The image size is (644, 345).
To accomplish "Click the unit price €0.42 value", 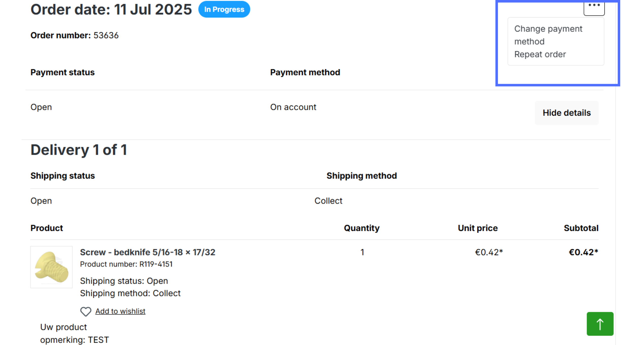I will (x=489, y=252).
